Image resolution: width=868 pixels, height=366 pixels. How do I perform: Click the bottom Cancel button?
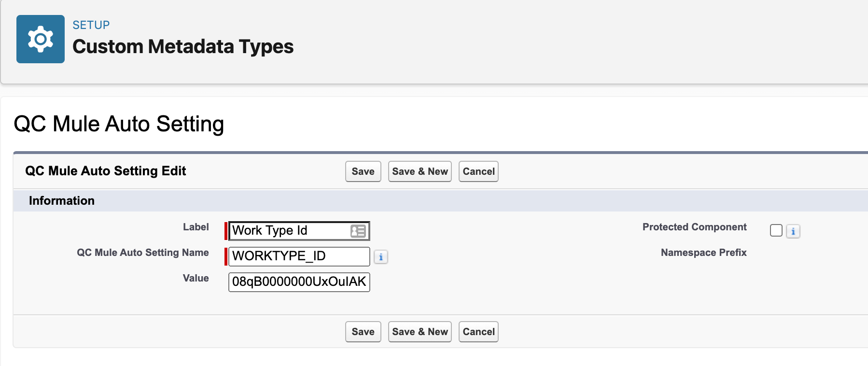(478, 332)
